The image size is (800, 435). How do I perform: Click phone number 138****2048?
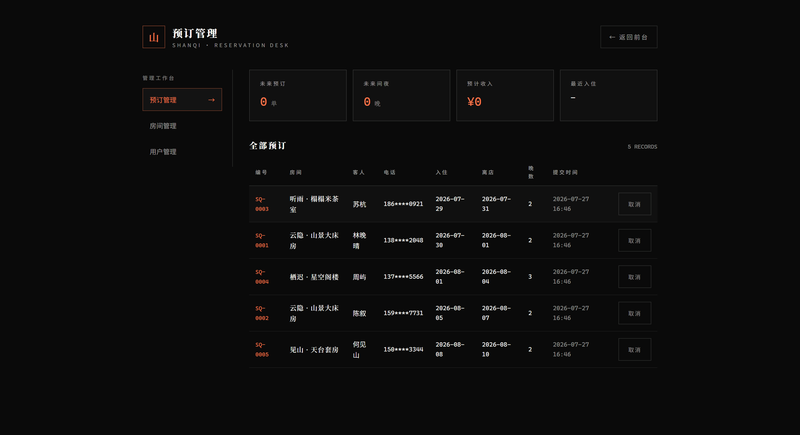point(403,240)
